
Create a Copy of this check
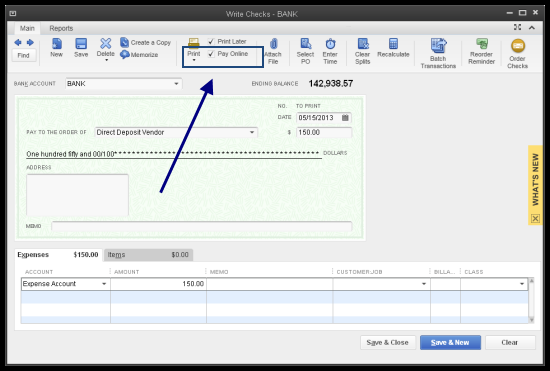(146, 42)
